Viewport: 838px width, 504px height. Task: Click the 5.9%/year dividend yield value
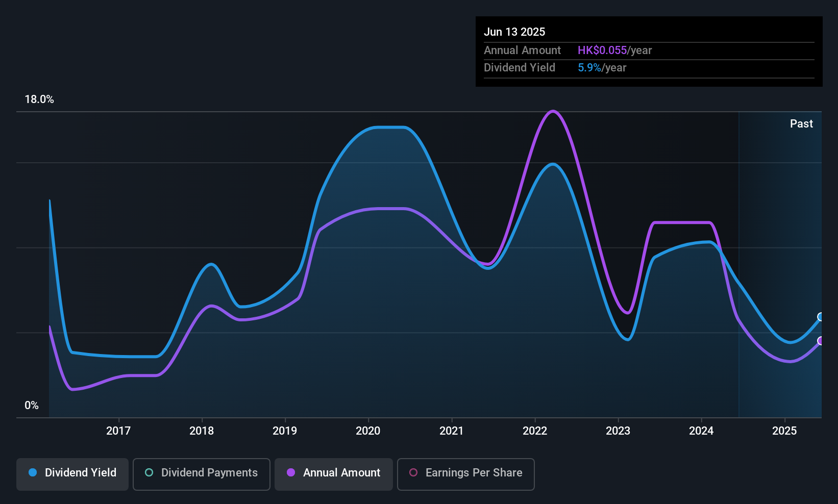[602, 68]
